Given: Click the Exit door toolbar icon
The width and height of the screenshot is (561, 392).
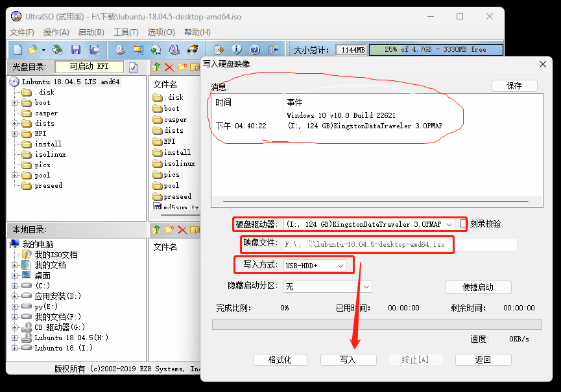Looking at the screenshot, I should (273, 50).
